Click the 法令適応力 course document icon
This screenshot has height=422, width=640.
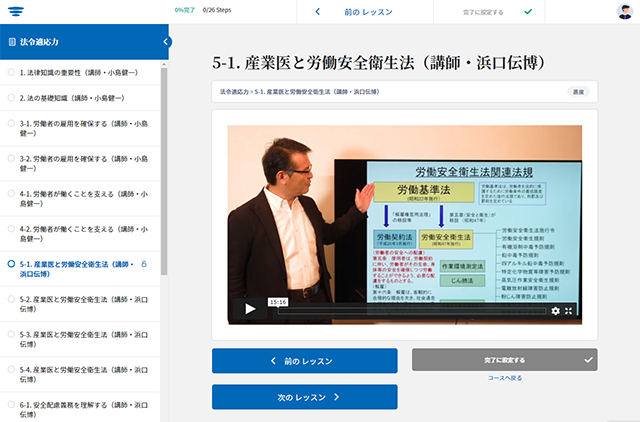tap(12, 43)
